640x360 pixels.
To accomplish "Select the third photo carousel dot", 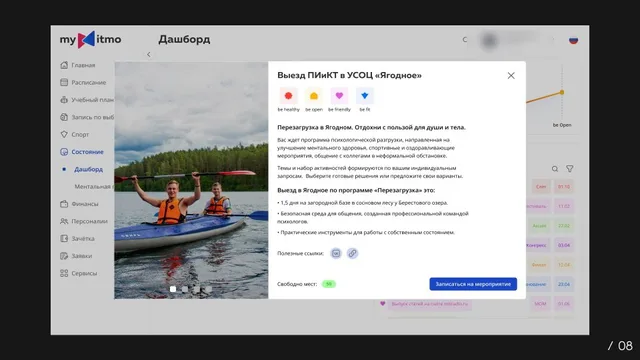I will (x=197, y=289).
